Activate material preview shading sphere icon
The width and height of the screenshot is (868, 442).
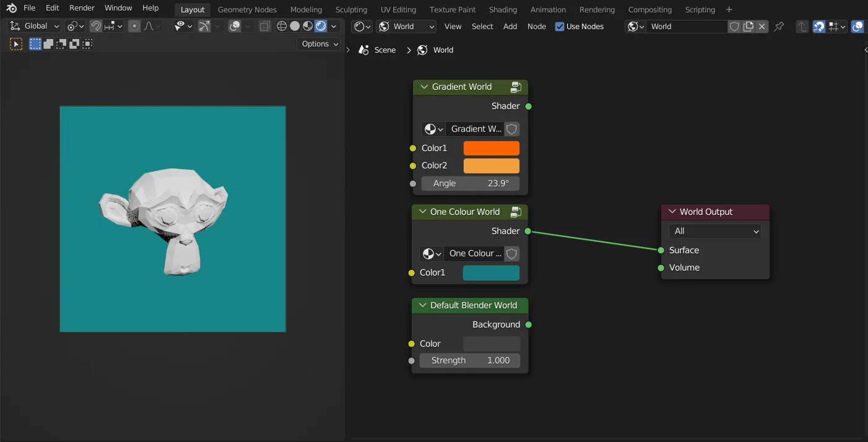point(307,26)
